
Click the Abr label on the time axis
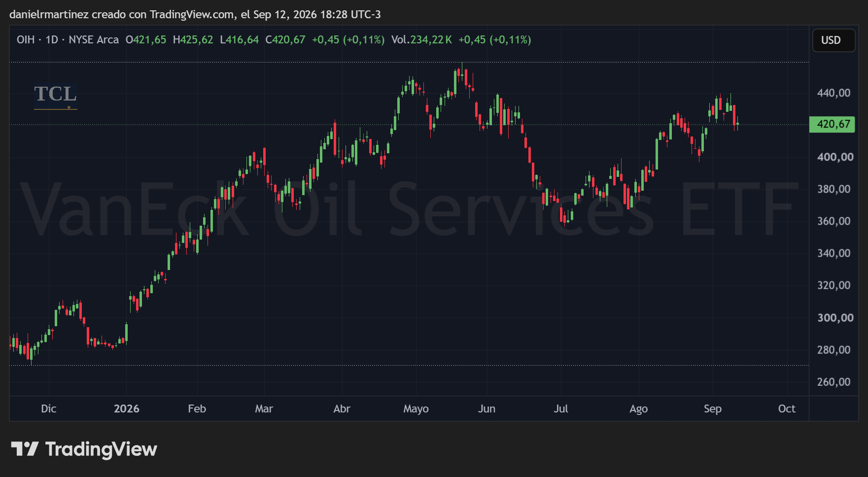pos(342,409)
